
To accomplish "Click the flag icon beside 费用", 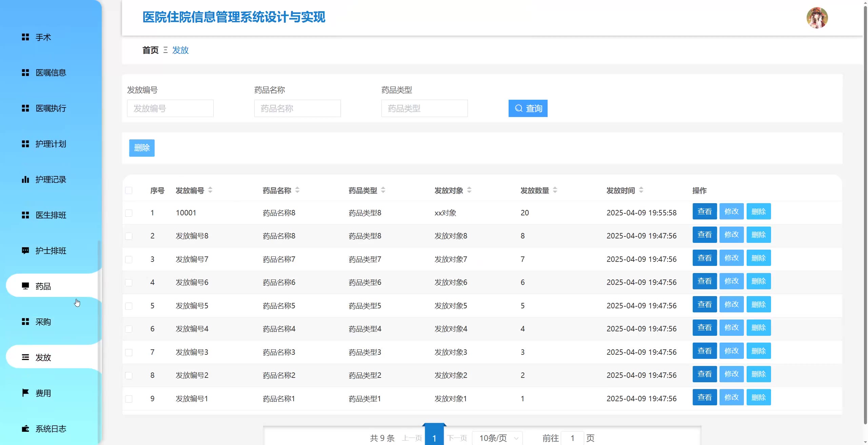I will click(x=25, y=393).
